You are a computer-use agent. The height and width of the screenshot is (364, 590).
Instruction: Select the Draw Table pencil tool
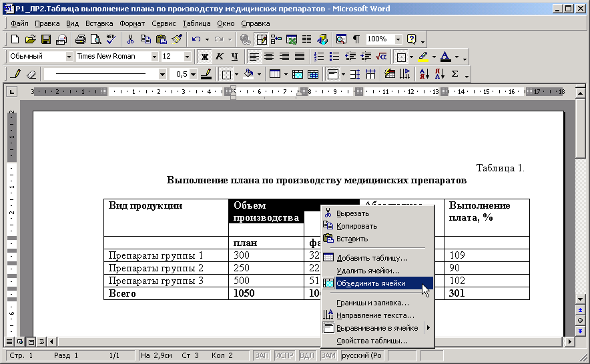click(16, 74)
